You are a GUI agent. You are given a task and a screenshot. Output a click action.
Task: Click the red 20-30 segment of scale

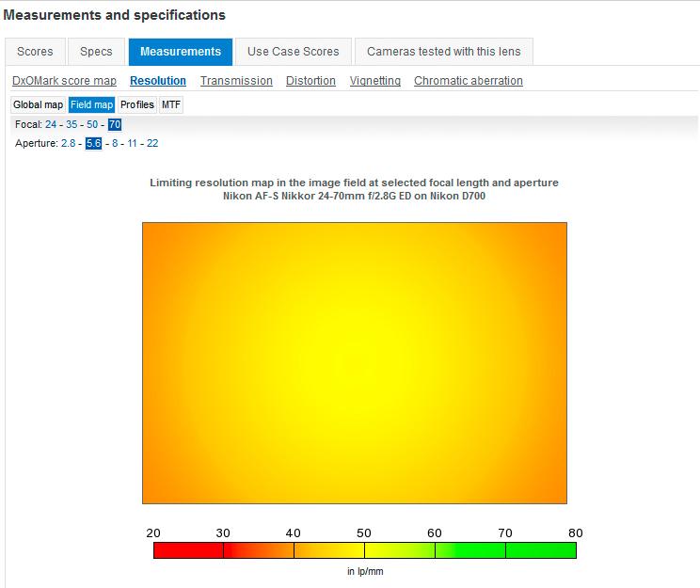click(x=188, y=550)
